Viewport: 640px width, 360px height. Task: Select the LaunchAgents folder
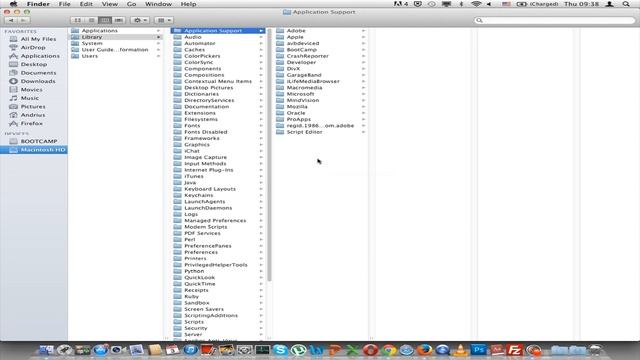click(x=218, y=202)
